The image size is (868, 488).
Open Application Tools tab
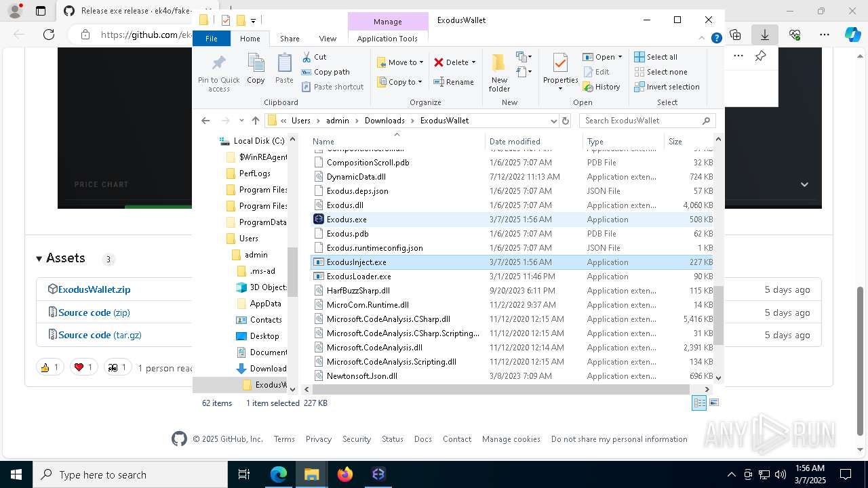click(x=387, y=39)
